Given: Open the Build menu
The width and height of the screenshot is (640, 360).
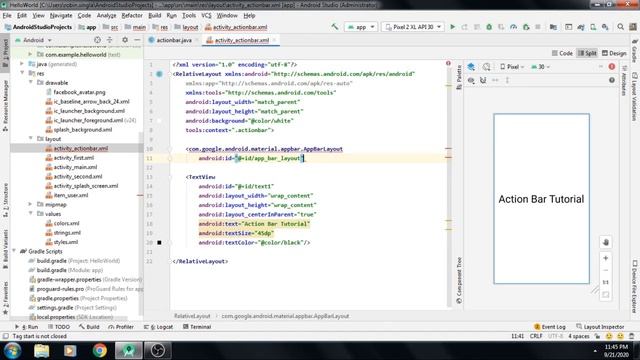Looking at the screenshot, I should click(154, 16).
